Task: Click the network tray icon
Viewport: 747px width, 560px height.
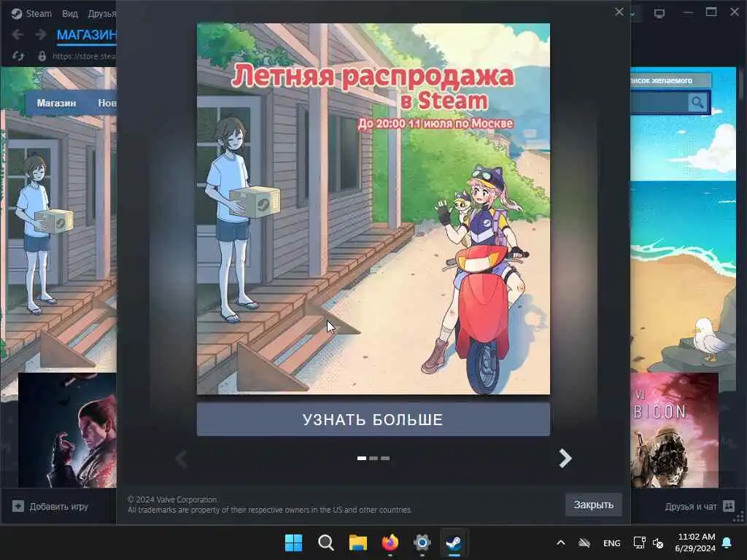Action: tap(639, 542)
